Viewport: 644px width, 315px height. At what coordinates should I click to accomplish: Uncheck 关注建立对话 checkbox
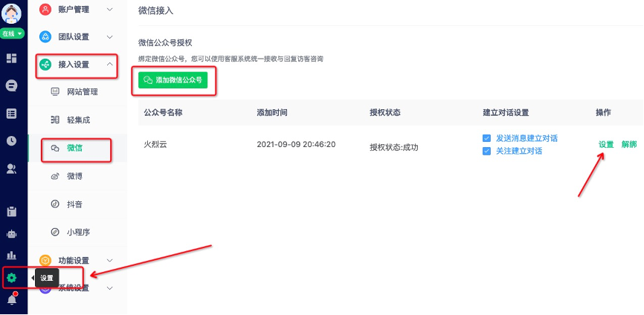coord(486,151)
